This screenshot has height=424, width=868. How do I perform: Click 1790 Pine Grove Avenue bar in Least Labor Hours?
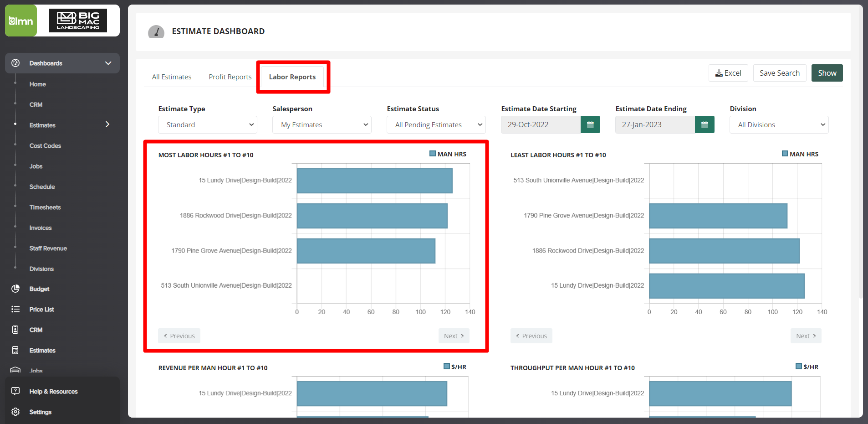click(718, 216)
